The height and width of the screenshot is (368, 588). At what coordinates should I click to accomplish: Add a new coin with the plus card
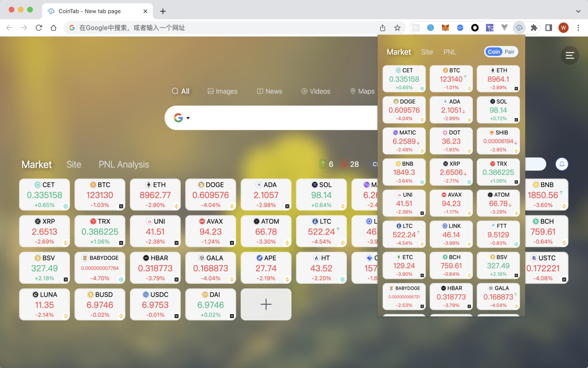click(266, 304)
